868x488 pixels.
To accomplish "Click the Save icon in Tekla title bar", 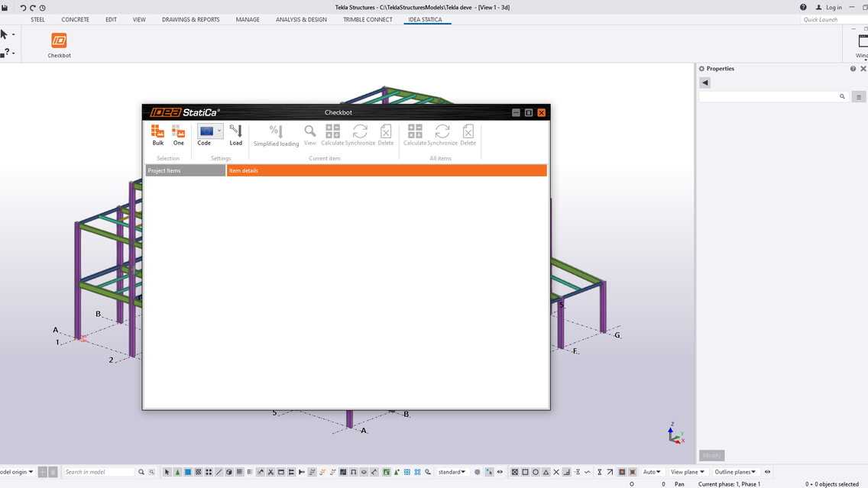I will click(5, 8).
